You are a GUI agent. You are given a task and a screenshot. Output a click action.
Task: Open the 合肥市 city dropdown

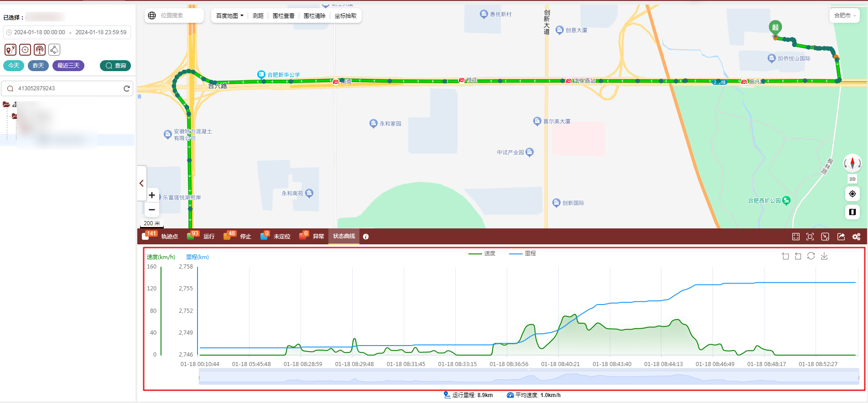click(844, 15)
